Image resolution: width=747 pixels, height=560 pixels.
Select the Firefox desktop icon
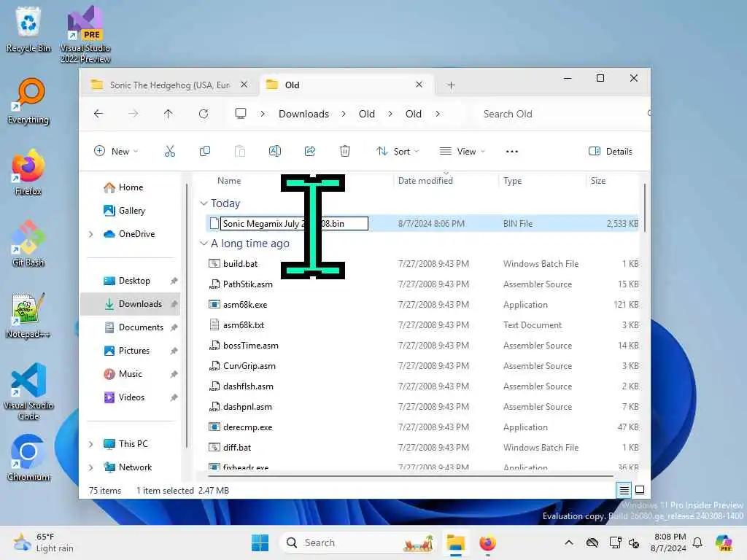click(x=28, y=172)
